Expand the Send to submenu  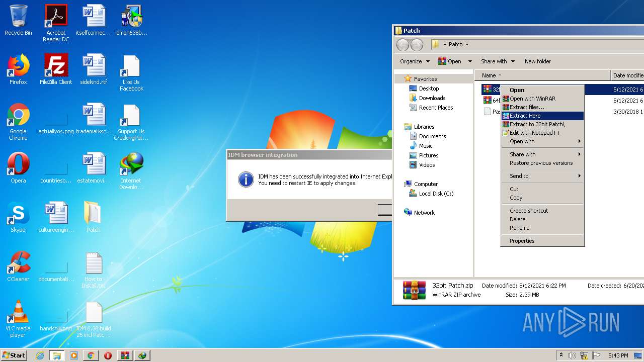tap(542, 176)
